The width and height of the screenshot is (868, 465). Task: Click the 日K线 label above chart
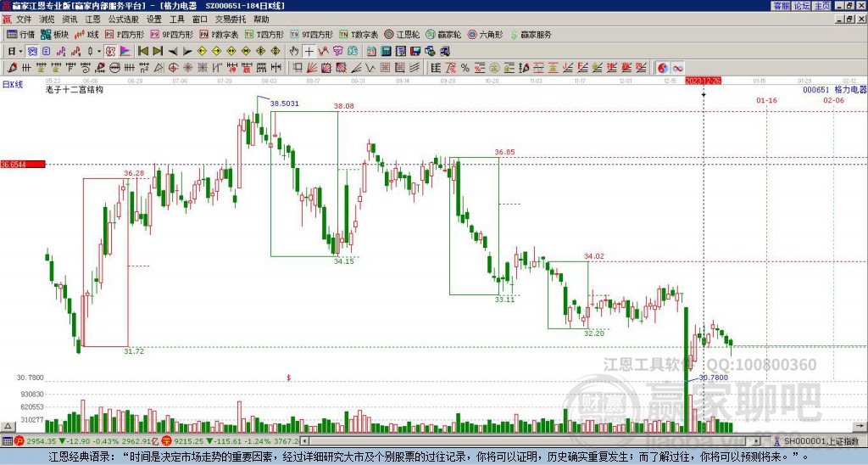12,85
